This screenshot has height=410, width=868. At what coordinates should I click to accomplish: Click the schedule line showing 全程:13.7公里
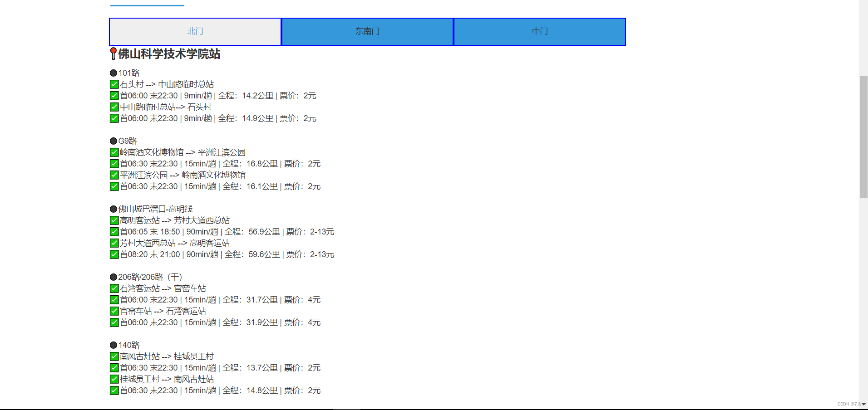(x=220, y=368)
